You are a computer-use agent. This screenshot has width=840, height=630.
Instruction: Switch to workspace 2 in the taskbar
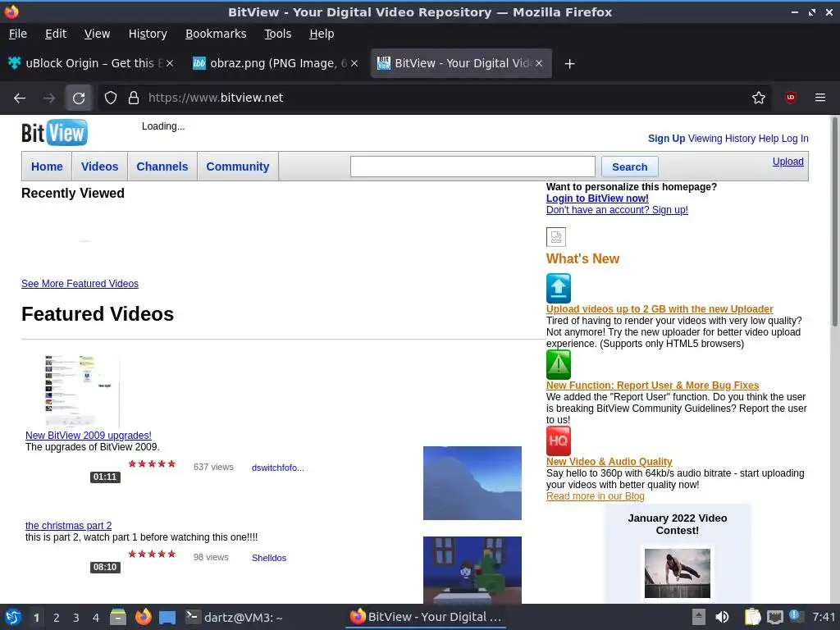tap(57, 618)
